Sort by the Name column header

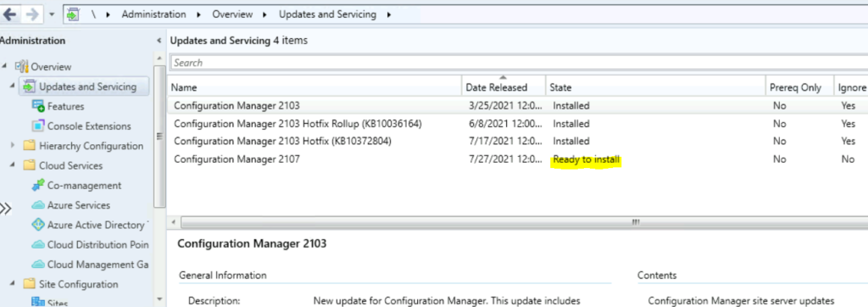[x=314, y=87]
